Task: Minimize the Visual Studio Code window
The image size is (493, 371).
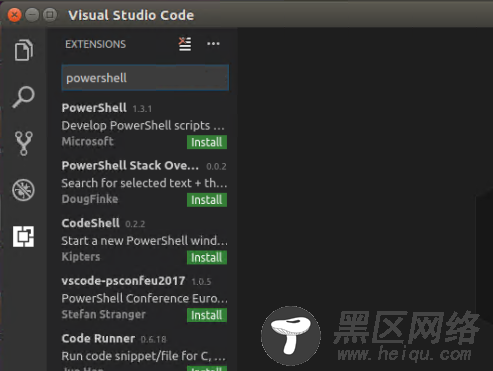Action: (x=32, y=15)
